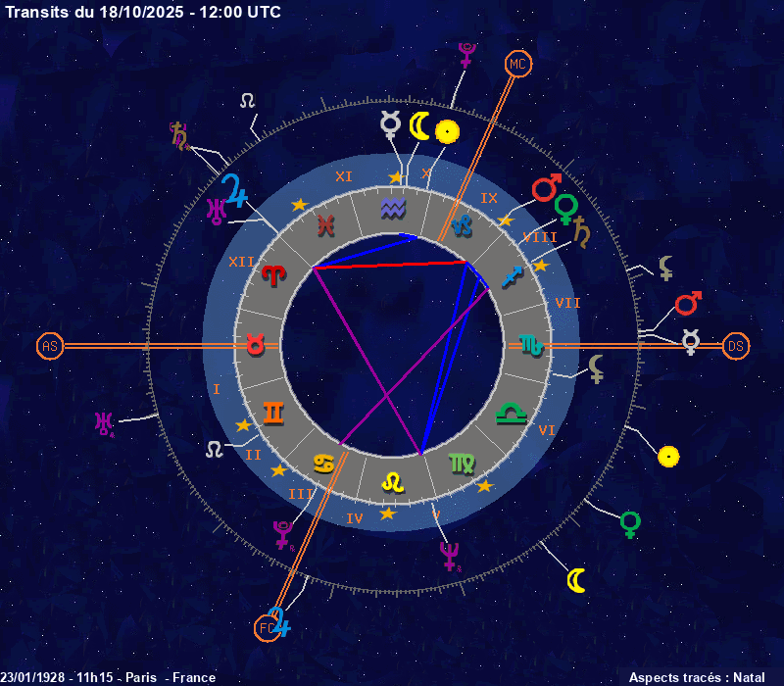Click the 'Aspects tracés : Natal' label

point(696,677)
